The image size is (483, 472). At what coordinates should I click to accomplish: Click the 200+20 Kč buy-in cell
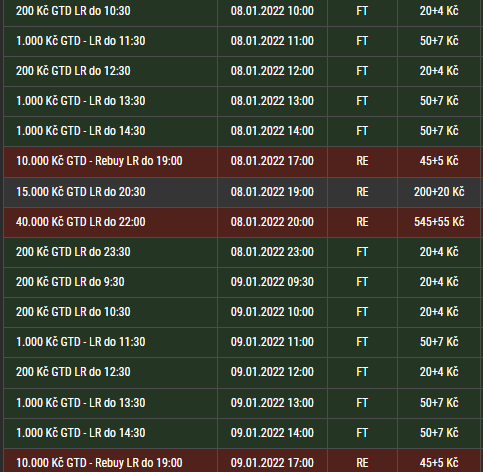point(439,192)
